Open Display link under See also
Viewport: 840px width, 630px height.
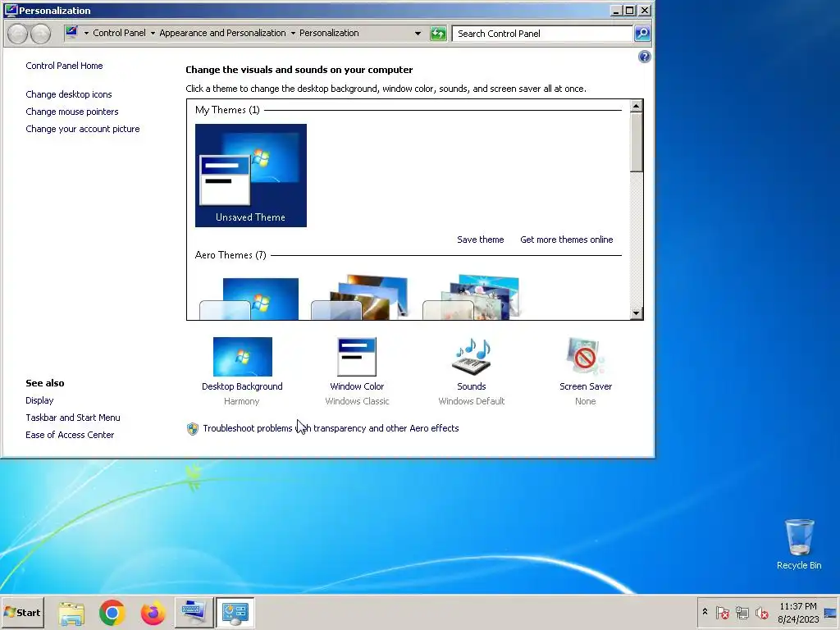39,400
